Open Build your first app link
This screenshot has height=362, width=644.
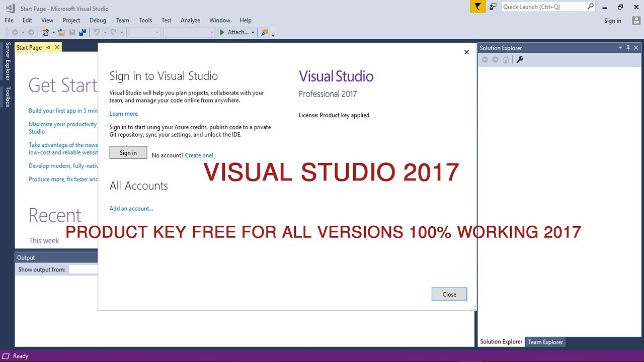63,111
